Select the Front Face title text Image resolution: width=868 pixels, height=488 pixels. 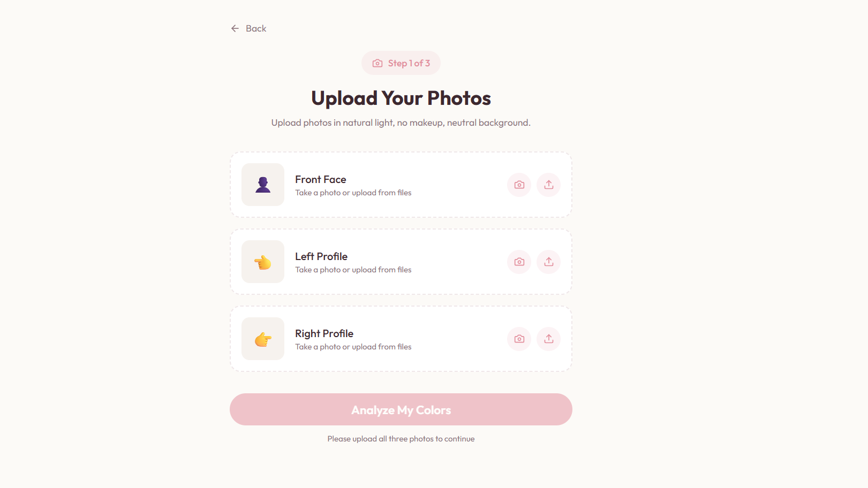tap(321, 179)
